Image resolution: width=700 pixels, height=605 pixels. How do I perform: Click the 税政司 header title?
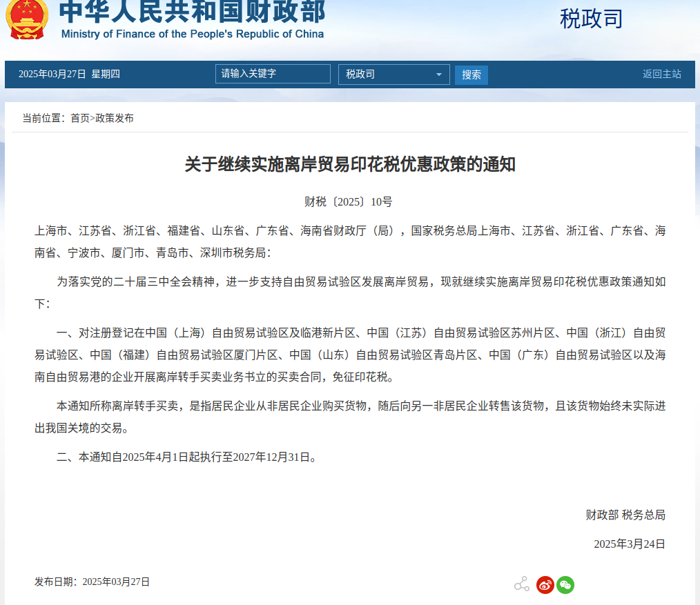point(591,19)
